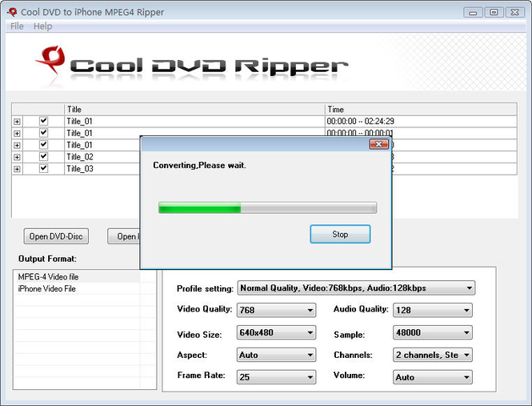Click the partially hidden Open button

pos(124,236)
